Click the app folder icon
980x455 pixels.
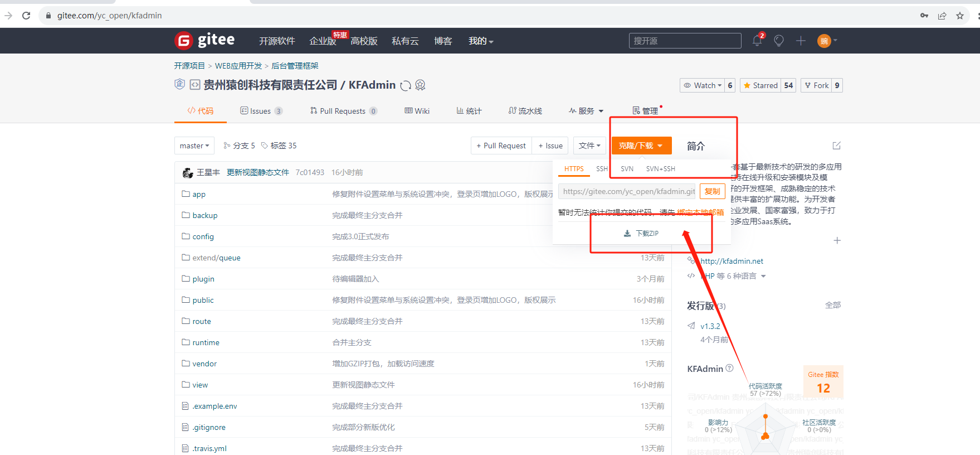pos(186,194)
